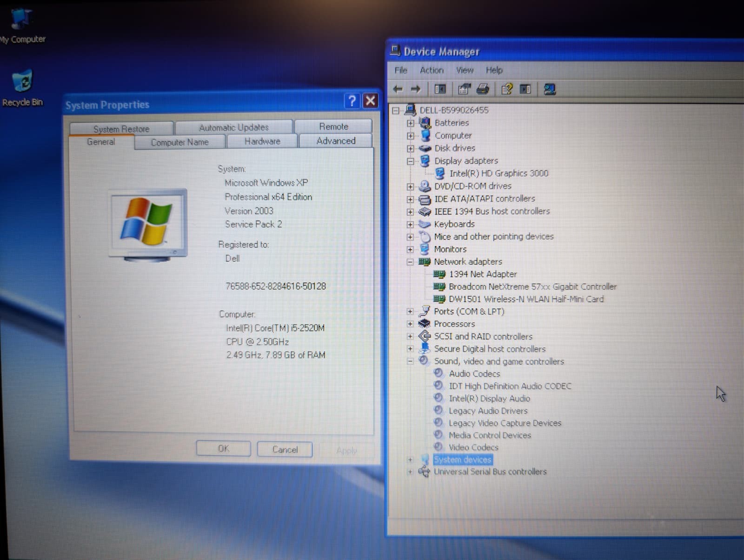Image resolution: width=744 pixels, height=560 pixels.
Task: Open the Help menu in Device Manager
Action: [x=494, y=70]
